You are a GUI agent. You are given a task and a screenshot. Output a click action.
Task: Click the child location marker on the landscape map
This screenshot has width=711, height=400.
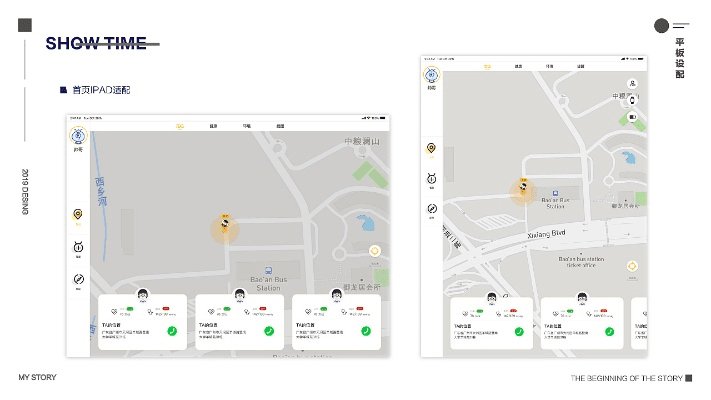click(225, 227)
